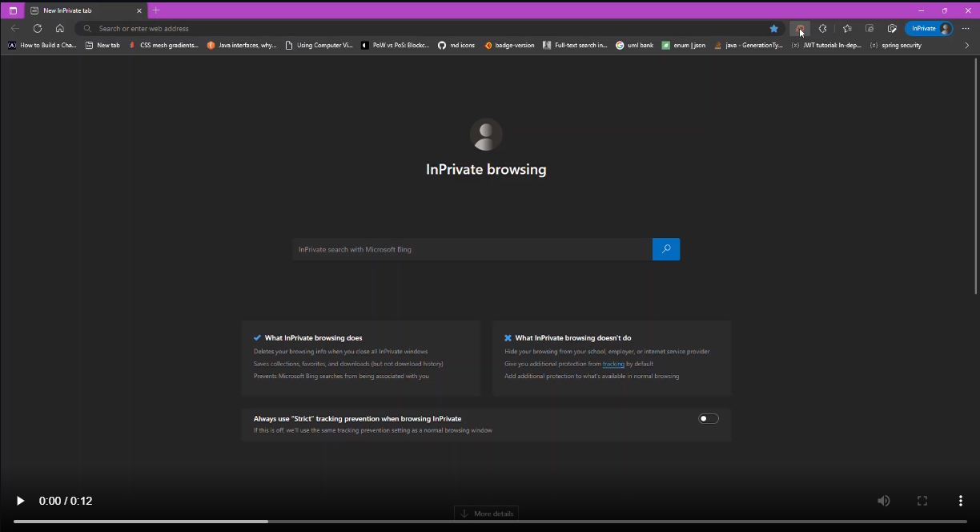Screen dimensions: 980x532
Task: Open the Favorites list icon
Action: [847, 28]
